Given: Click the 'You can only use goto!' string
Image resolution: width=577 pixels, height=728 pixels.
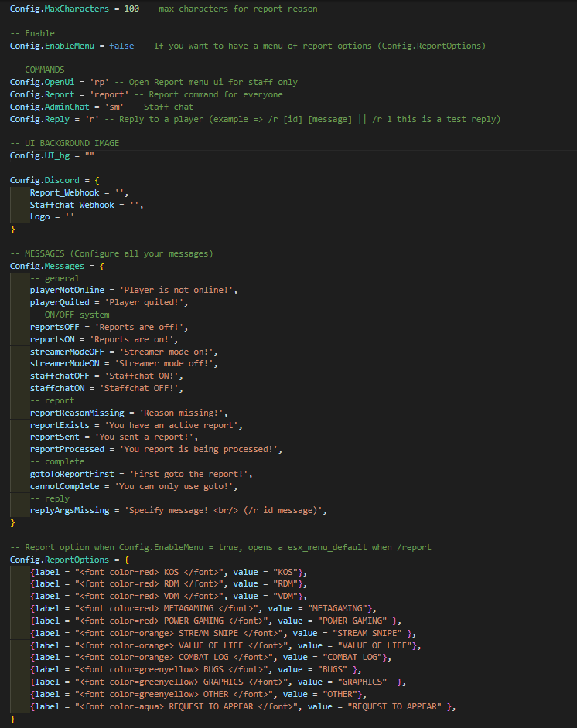Looking at the screenshot, I should (174, 487).
